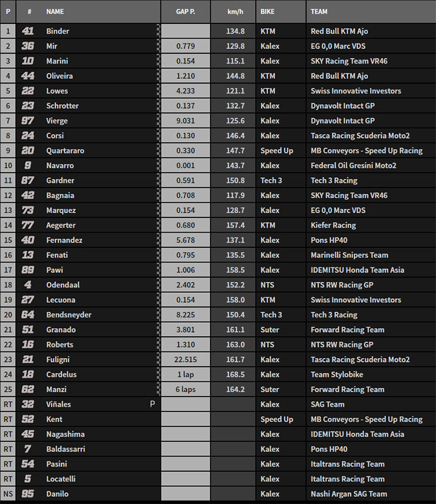Click speed 163.0 in Roberts row
Screen dimensions: 436x504
click(x=235, y=344)
